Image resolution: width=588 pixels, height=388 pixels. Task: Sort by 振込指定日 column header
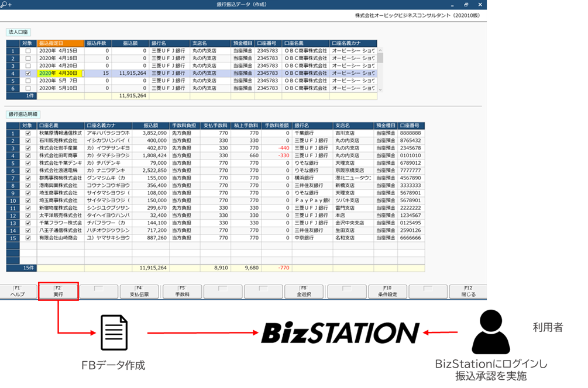pyautogui.click(x=60, y=43)
